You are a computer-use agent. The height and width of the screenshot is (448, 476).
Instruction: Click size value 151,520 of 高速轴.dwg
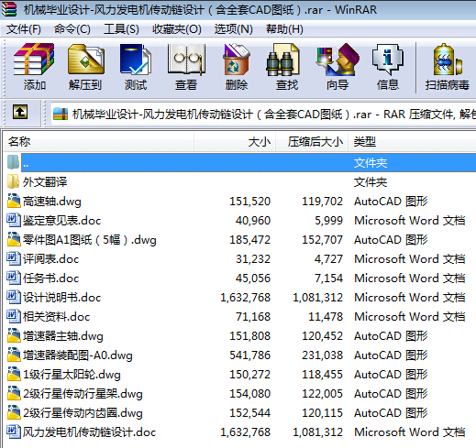[250, 202]
